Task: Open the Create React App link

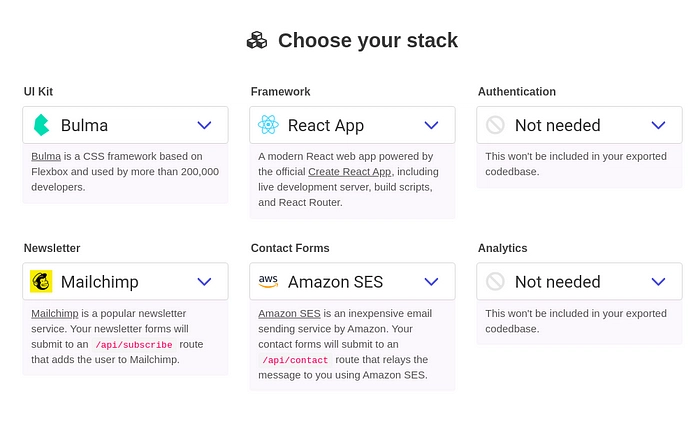Action: pos(350,172)
